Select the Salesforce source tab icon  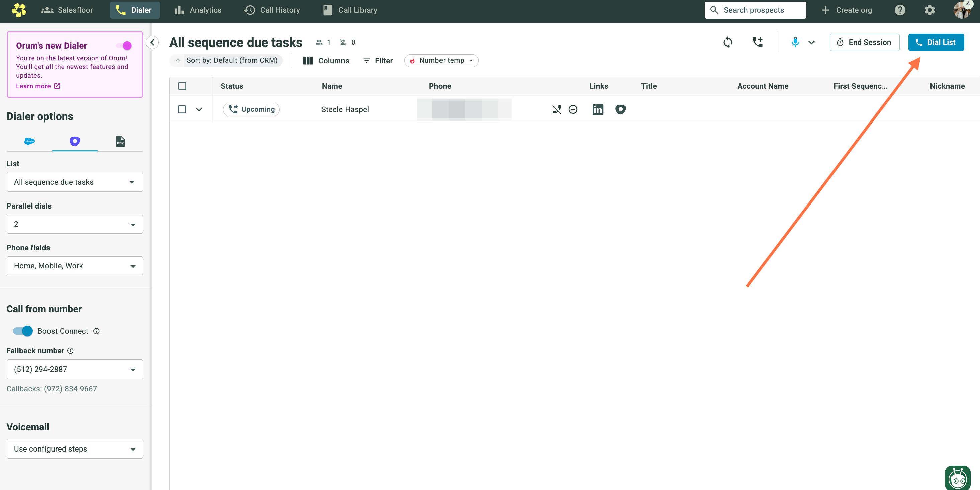tap(29, 141)
